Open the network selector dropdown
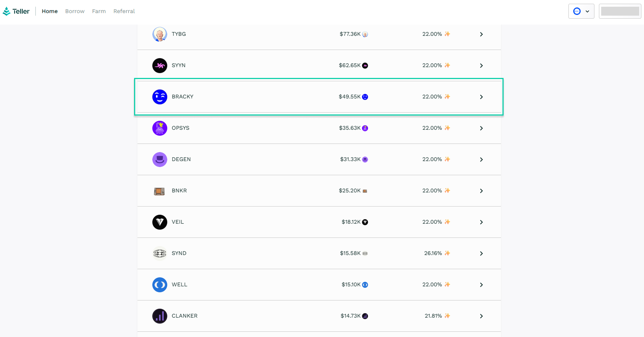The width and height of the screenshot is (644, 337). pos(581,11)
